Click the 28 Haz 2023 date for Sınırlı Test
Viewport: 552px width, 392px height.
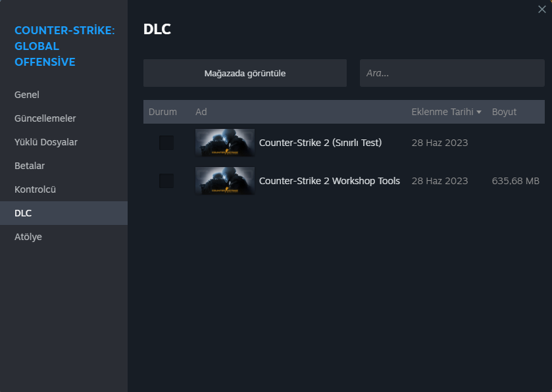pos(439,143)
